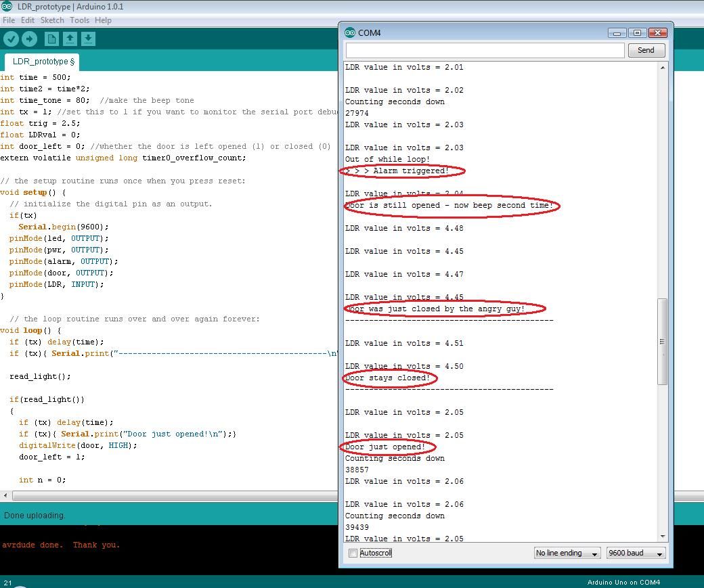
Task: Open the No line ending dropdown
Action: [x=567, y=553]
